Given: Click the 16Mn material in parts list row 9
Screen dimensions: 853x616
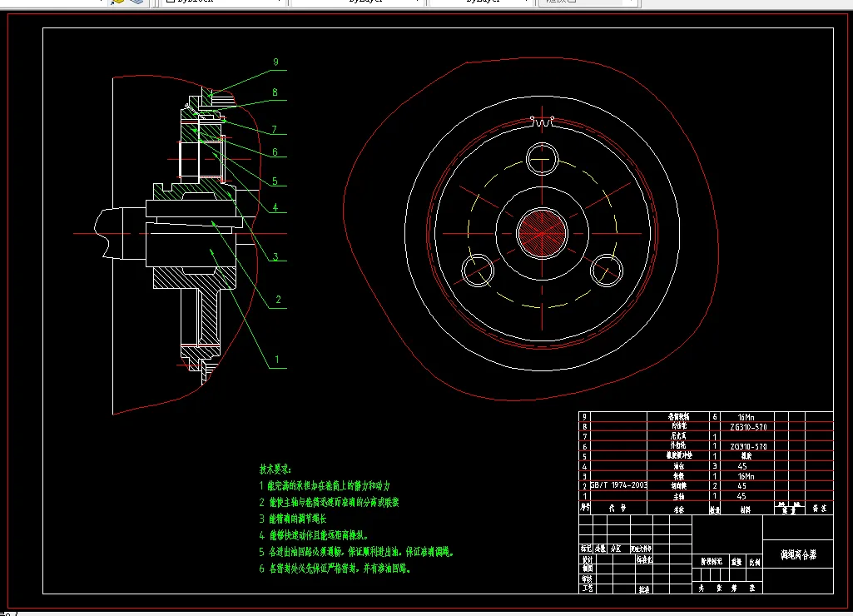Looking at the screenshot, I should (746, 417).
